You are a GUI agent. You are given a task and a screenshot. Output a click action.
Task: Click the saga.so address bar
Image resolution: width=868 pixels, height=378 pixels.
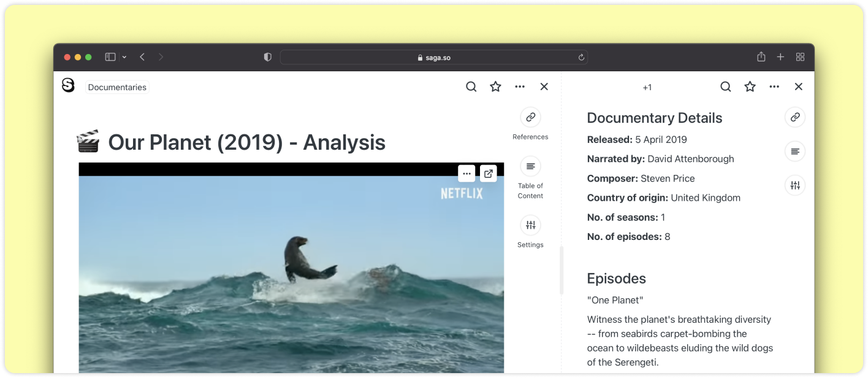pos(433,57)
